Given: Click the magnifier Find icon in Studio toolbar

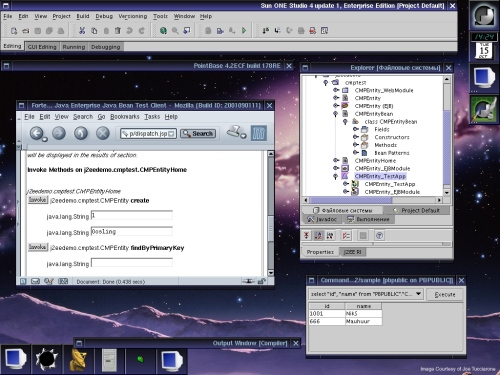Looking at the screenshot, I should coord(175,31).
